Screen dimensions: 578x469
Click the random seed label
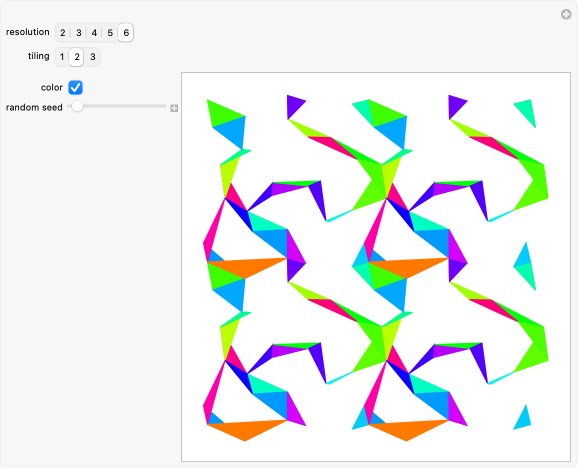34,107
